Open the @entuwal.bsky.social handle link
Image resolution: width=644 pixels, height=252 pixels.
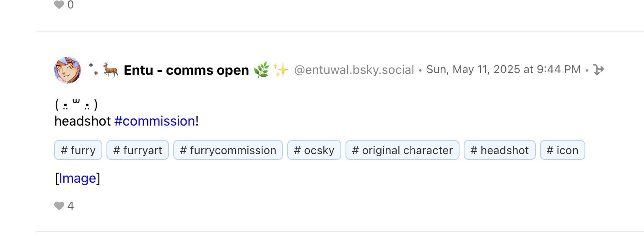(x=354, y=70)
